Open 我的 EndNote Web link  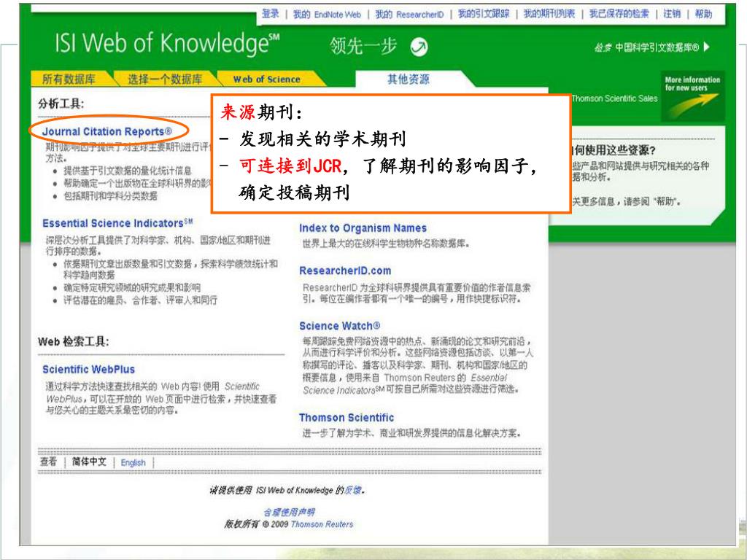(327, 15)
